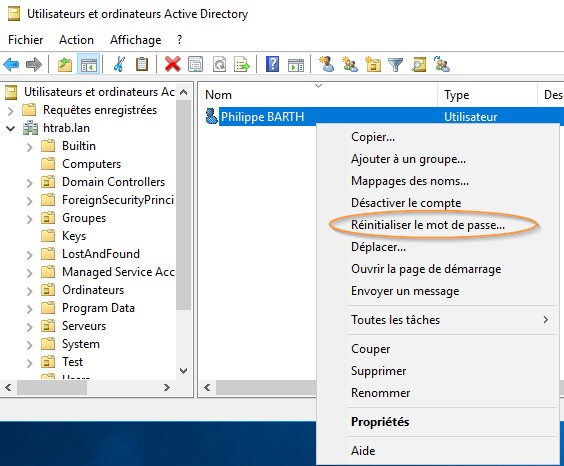Click the red X Delete icon
The width and height of the screenshot is (564, 466).
173,65
